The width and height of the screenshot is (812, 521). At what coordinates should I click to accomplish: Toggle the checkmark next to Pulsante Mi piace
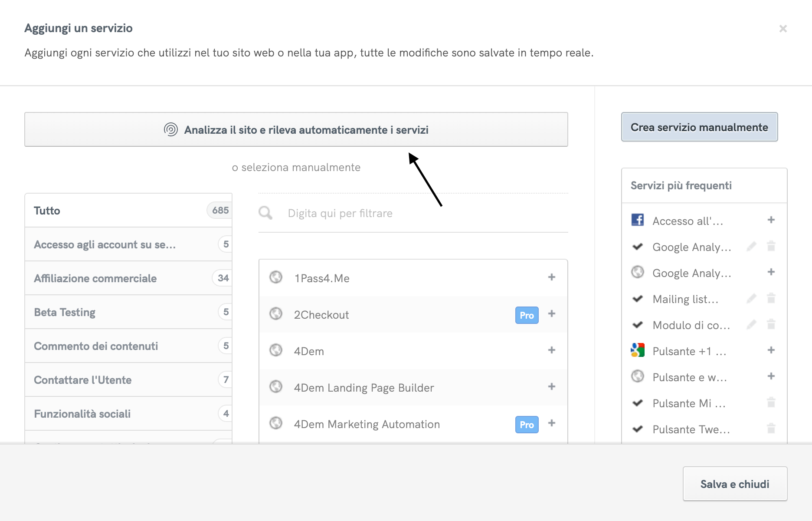[637, 403]
